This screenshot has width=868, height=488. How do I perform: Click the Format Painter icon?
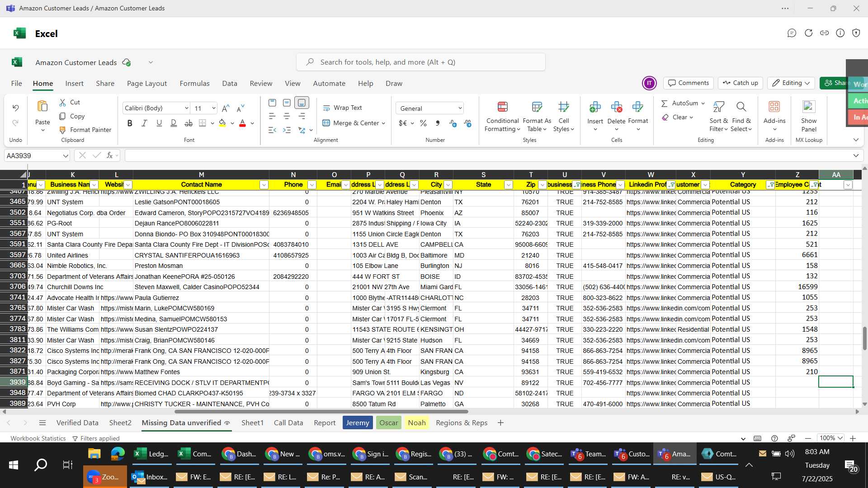tap(62, 130)
